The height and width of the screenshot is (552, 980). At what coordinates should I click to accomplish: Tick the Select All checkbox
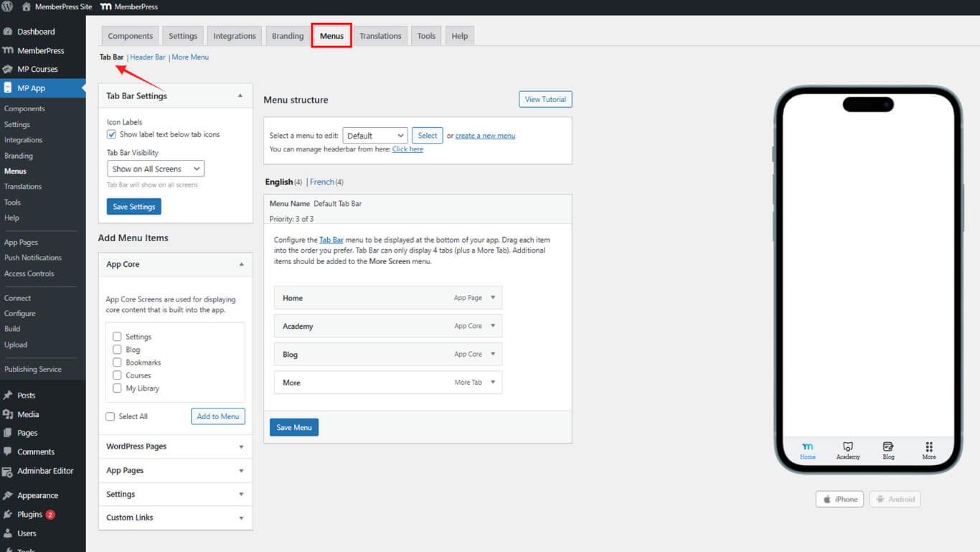(110, 416)
